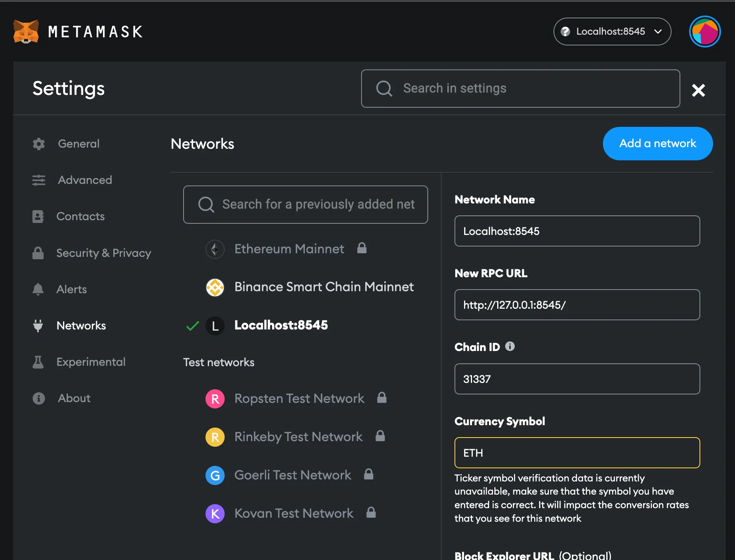
Task: Click the lock icon beside Rinkeby Test Network
Action: pyautogui.click(x=380, y=436)
